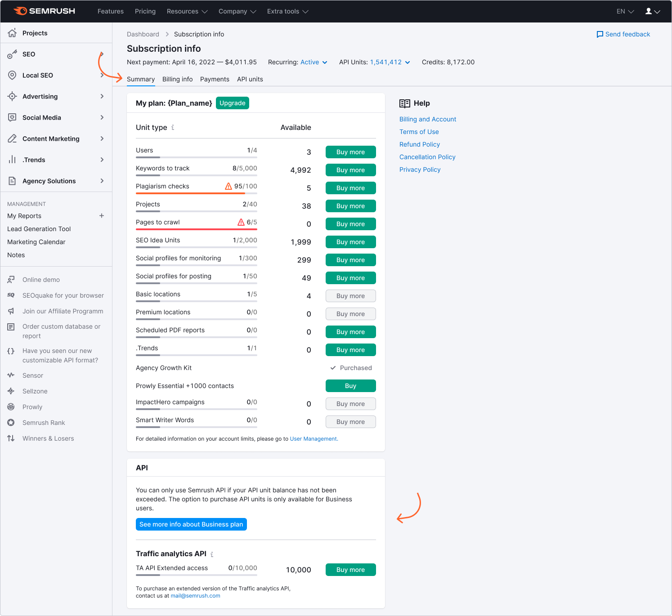Viewport: 672px width, 616px height.
Task: Click the .Trends bar chart icon
Action: point(12,160)
